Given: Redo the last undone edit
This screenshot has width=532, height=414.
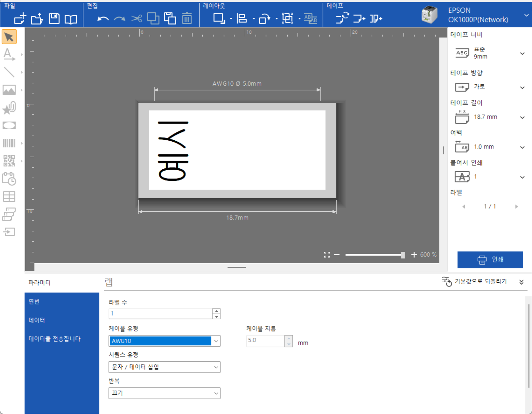Looking at the screenshot, I should pyautogui.click(x=120, y=19).
